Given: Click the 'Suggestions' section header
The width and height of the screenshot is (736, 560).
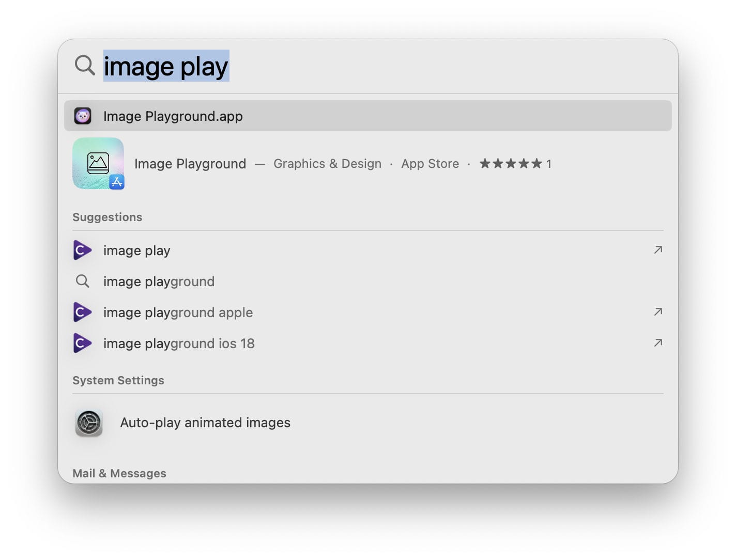Looking at the screenshot, I should 108,217.
